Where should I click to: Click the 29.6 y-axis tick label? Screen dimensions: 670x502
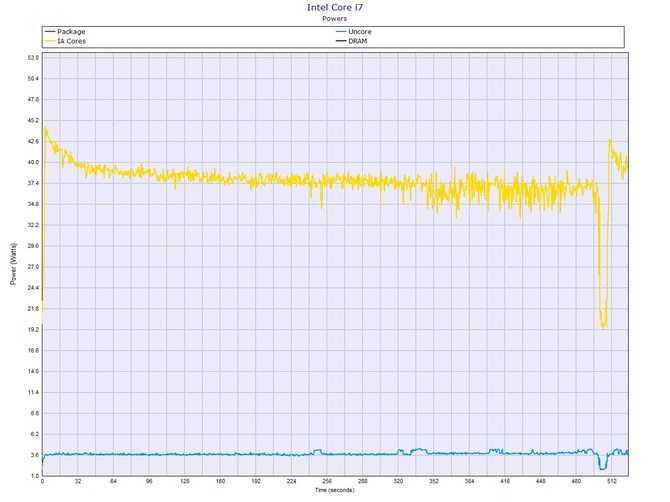33,246
